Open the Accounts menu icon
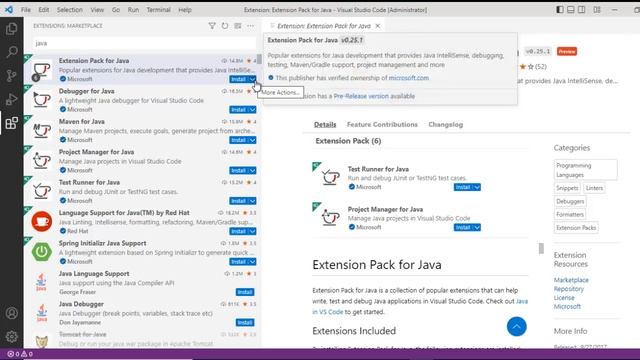Image resolution: width=640 pixels, height=360 pixels. 11,313
